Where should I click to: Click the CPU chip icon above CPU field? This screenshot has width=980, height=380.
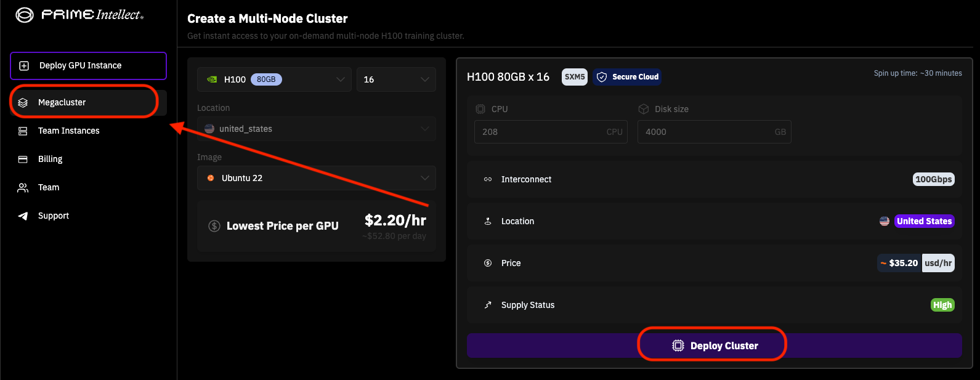coord(480,109)
